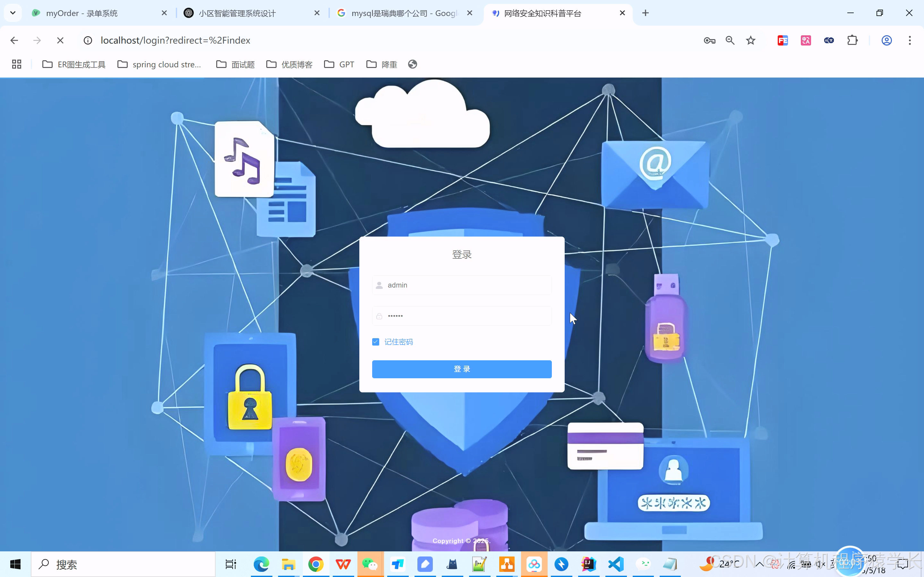
Task: Stop page loading with X button
Action: point(60,40)
